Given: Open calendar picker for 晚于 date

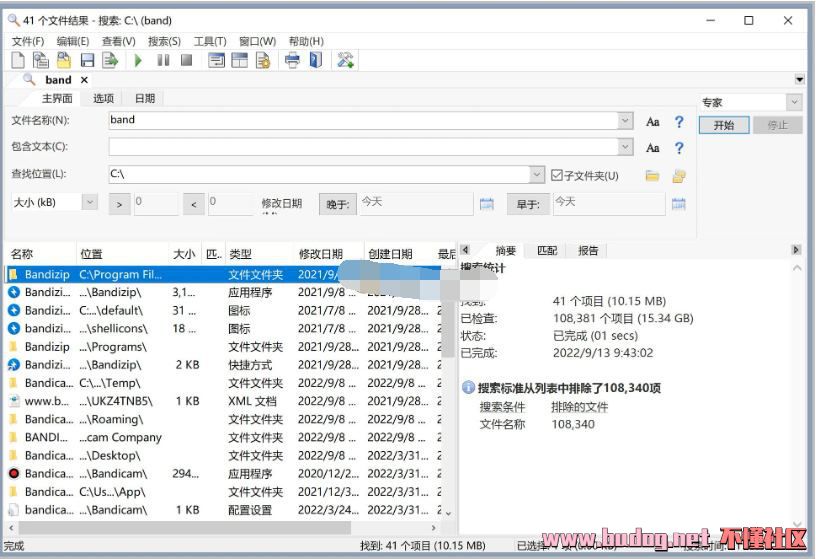Looking at the screenshot, I should [487, 204].
